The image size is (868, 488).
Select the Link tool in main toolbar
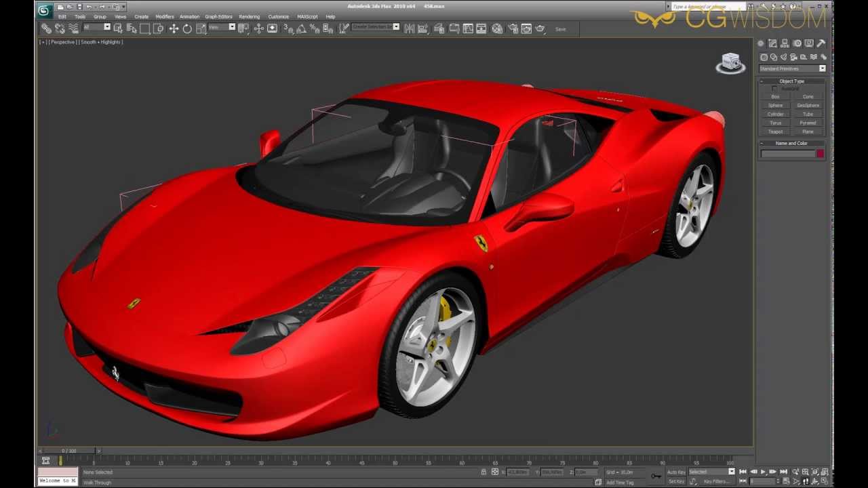point(46,28)
